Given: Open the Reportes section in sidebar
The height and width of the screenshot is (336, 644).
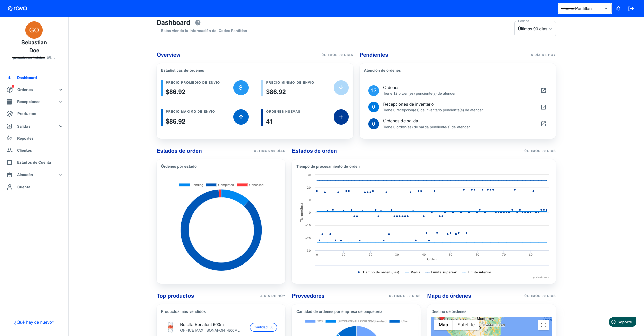Looking at the screenshot, I should click(x=25, y=138).
